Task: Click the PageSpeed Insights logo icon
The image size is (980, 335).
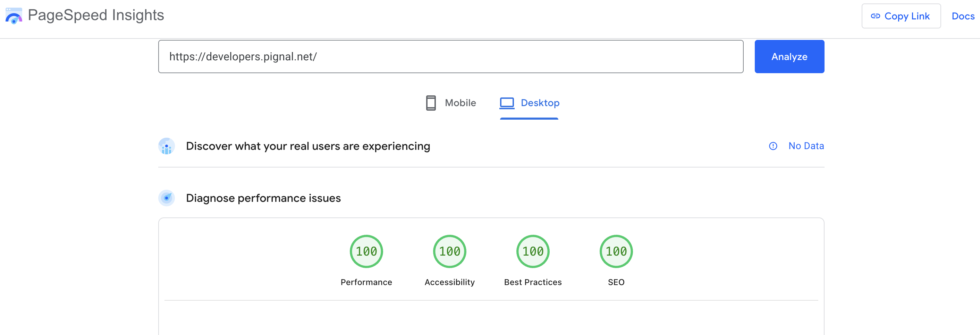Action: (14, 16)
